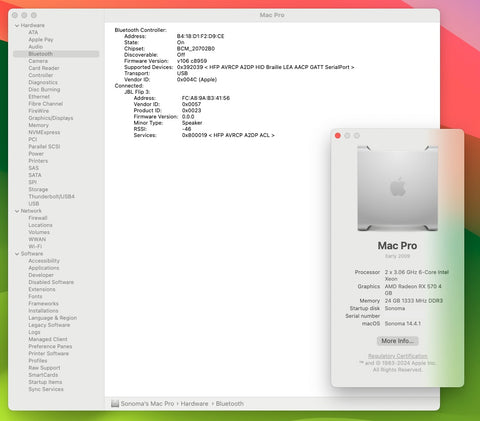Select Raw Support entry
This screenshot has width=480, height=421.
coord(44,368)
